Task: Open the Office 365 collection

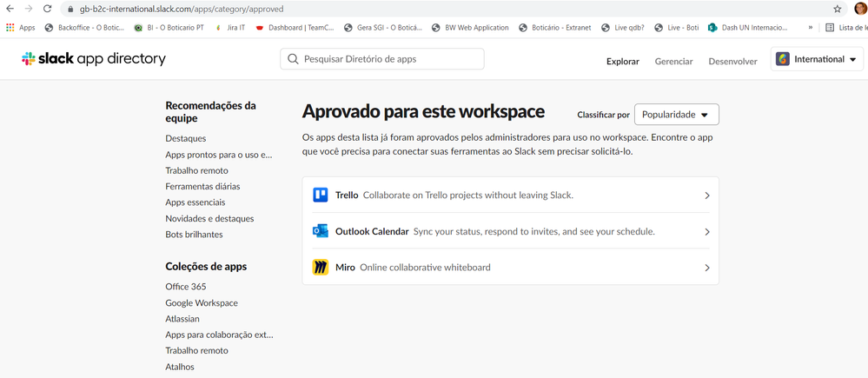Action: 186,287
